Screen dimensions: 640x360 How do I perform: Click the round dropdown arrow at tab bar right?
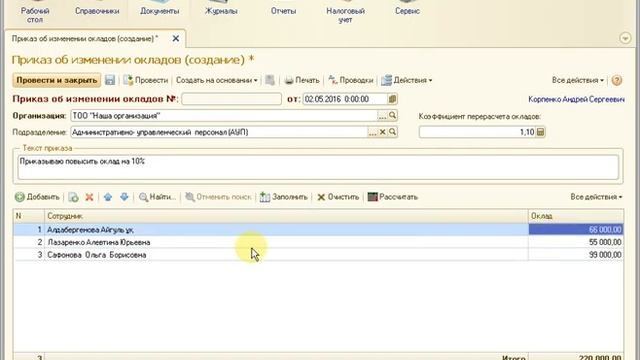click(625, 38)
